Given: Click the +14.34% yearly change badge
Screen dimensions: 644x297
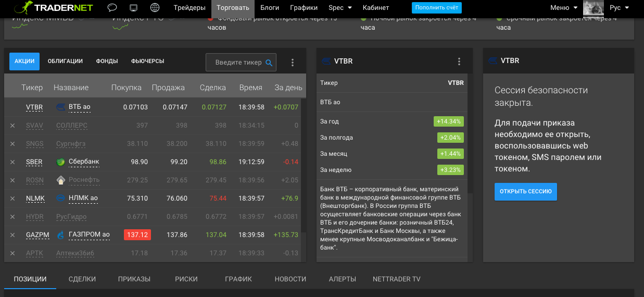Looking at the screenshot, I should pyautogui.click(x=448, y=121).
